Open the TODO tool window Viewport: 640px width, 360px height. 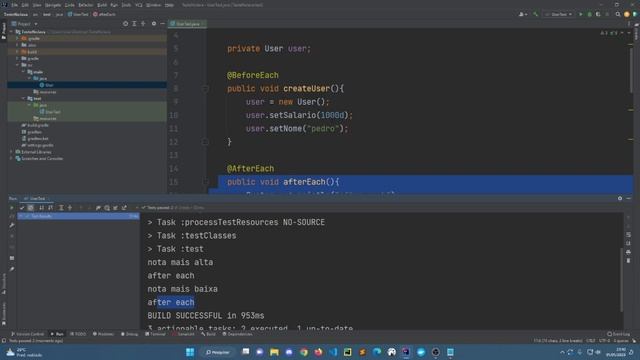[78, 334]
